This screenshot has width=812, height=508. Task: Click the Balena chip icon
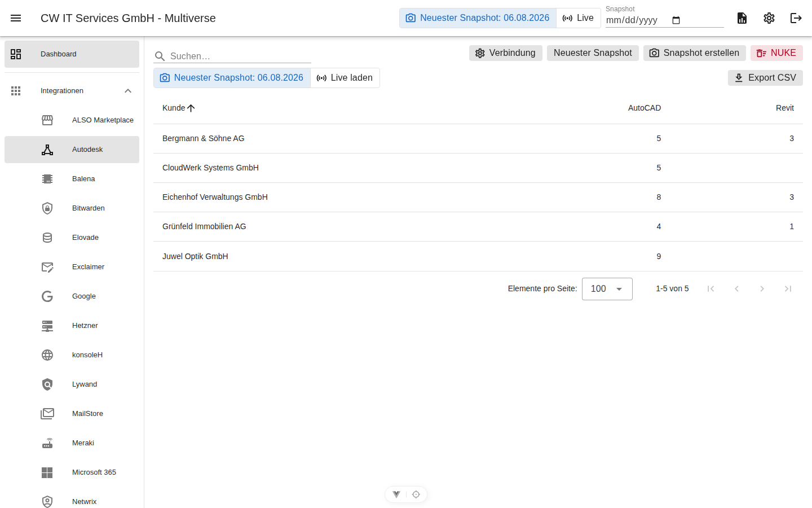point(47,179)
